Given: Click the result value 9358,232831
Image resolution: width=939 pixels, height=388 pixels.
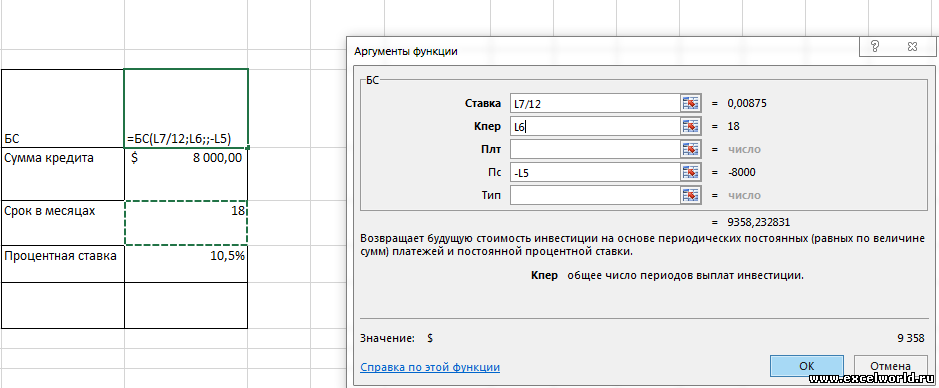Looking at the screenshot, I should click(x=759, y=222).
